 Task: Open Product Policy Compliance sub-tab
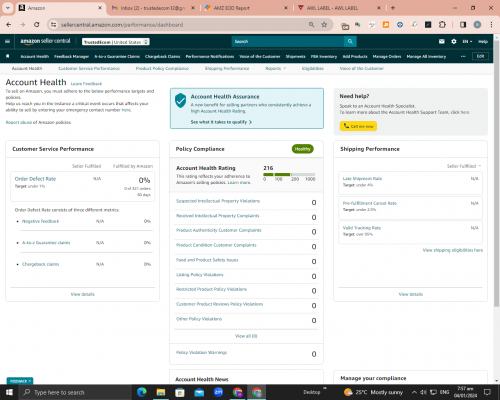click(162, 68)
